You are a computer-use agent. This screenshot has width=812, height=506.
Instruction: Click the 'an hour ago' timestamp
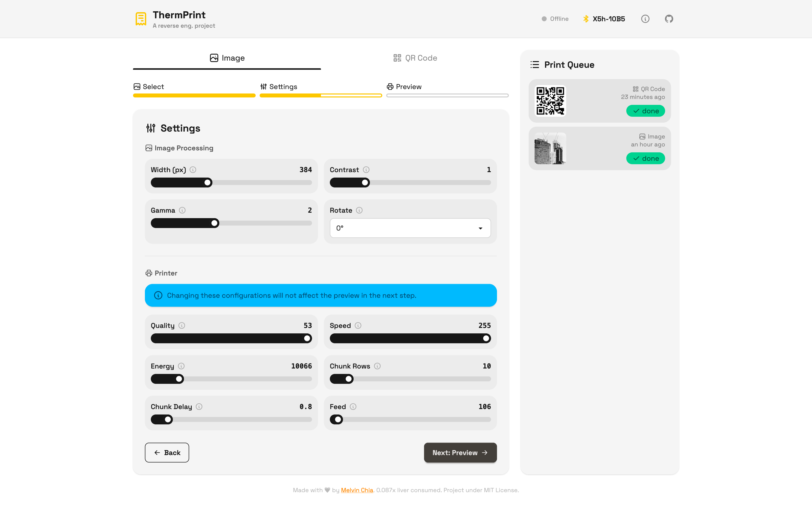648,145
